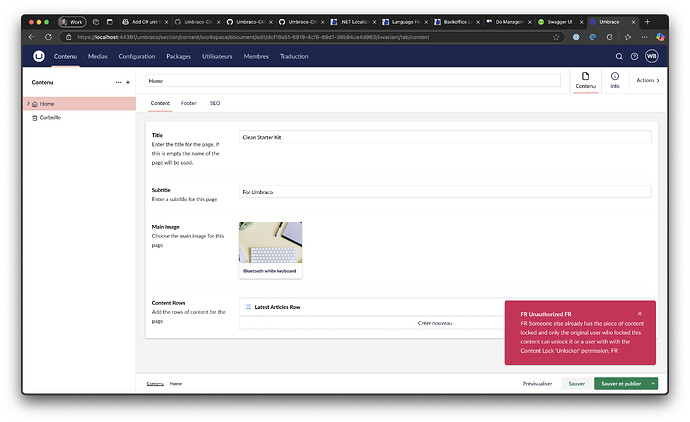Switch to the Footer tab
This screenshot has width=690, height=422.
coord(188,103)
